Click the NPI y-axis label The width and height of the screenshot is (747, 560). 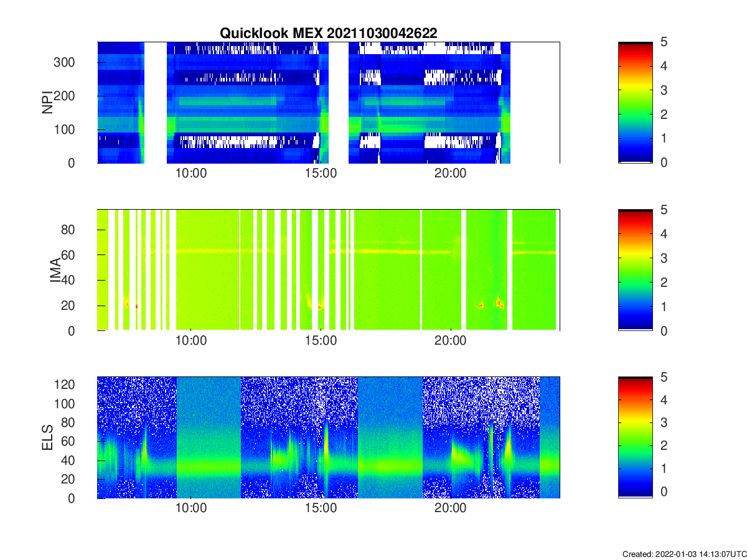tap(47, 103)
